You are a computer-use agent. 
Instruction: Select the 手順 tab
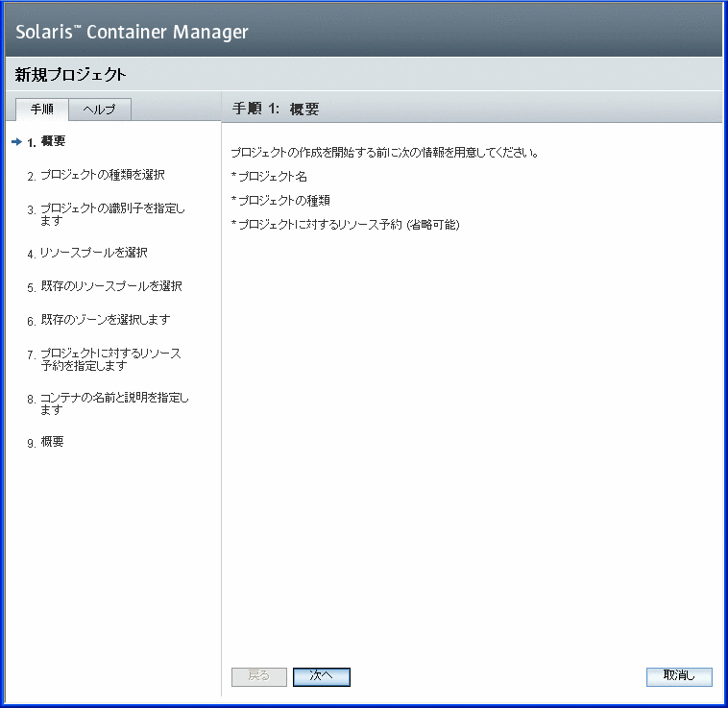42,110
